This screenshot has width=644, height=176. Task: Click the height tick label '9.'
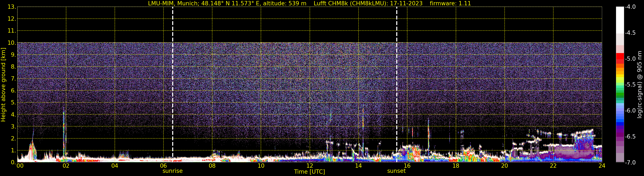[13, 55]
